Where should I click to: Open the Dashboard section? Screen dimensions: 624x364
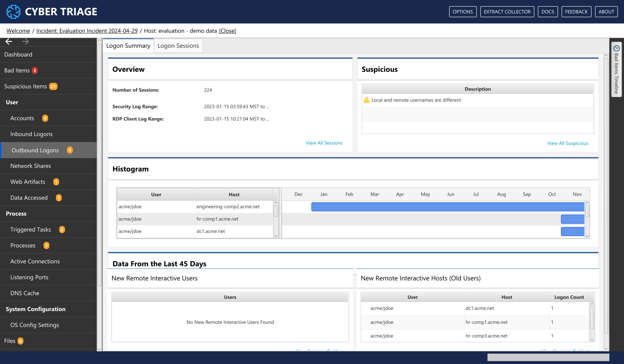[x=18, y=54]
